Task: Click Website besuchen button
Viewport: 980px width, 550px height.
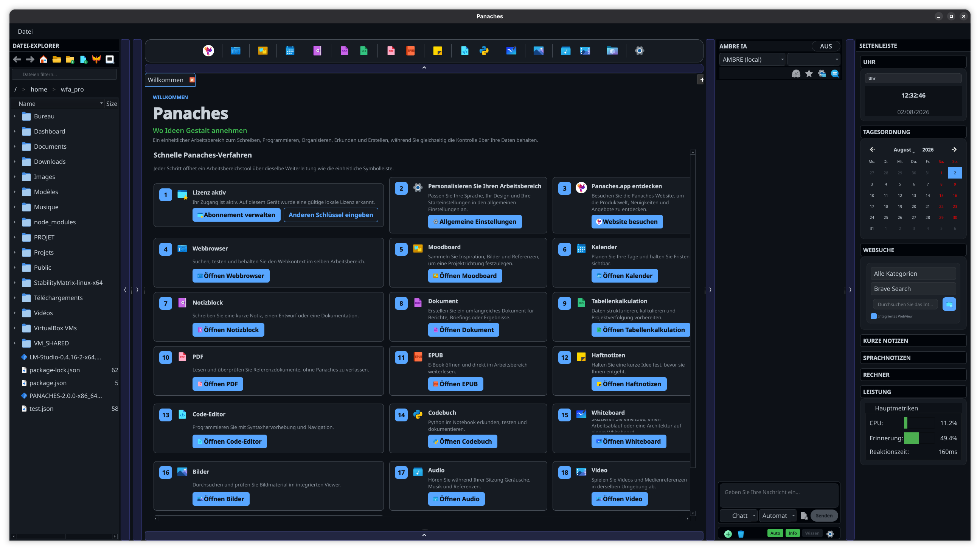Action: point(627,222)
